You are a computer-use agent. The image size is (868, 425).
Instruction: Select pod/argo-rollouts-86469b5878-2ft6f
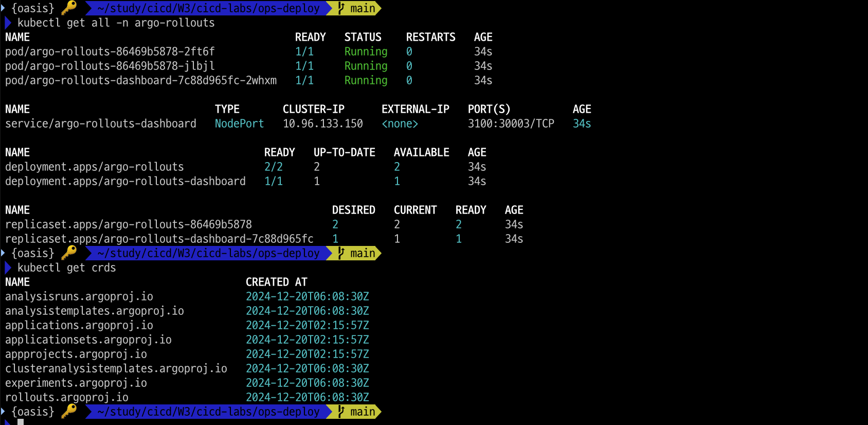[110, 51]
